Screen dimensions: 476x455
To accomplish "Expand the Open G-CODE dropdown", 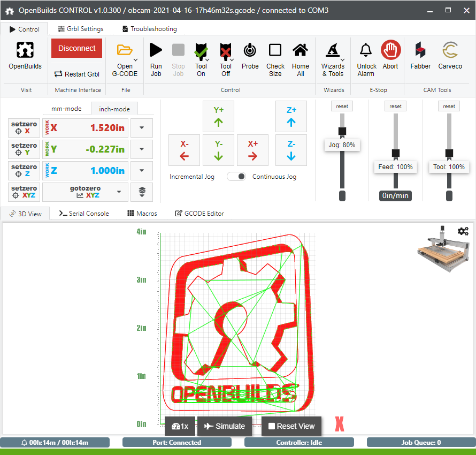I will (x=136, y=59).
